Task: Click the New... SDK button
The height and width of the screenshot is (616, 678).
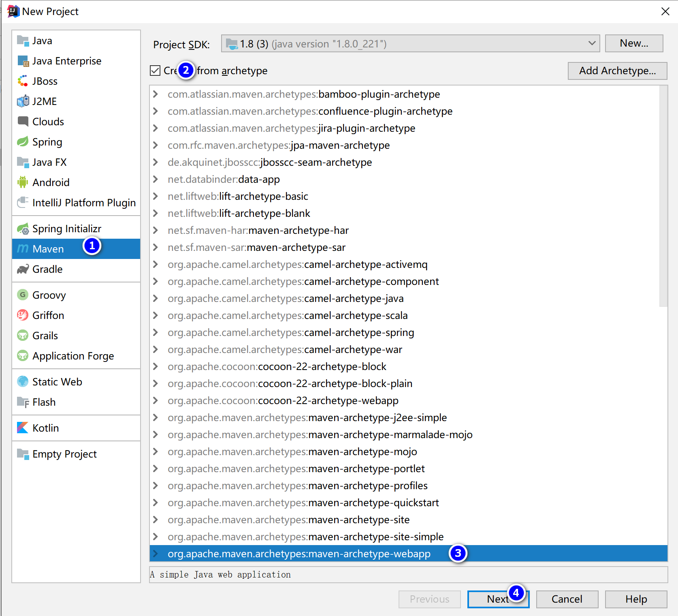Action: (634, 43)
